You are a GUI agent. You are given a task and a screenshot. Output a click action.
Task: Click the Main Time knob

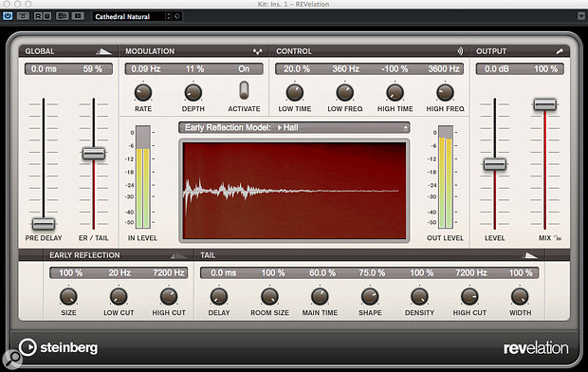tap(320, 296)
